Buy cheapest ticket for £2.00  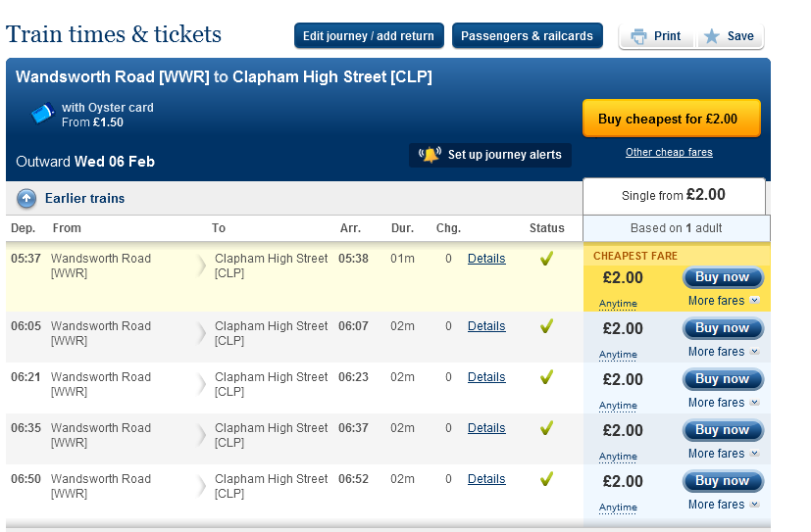672,119
